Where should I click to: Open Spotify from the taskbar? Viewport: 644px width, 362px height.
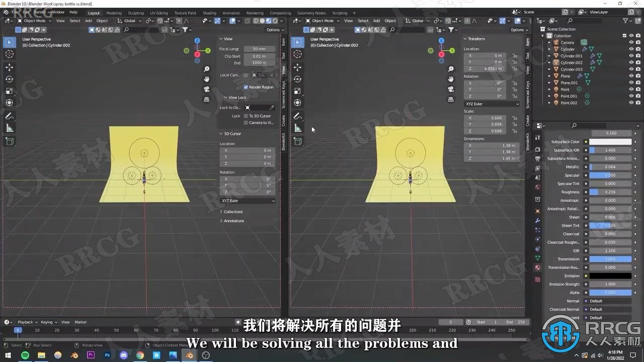[25, 355]
